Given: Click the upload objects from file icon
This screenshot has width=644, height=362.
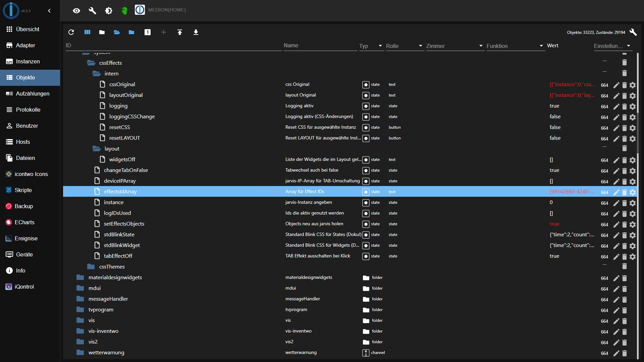Looking at the screenshot, I should click(x=180, y=32).
